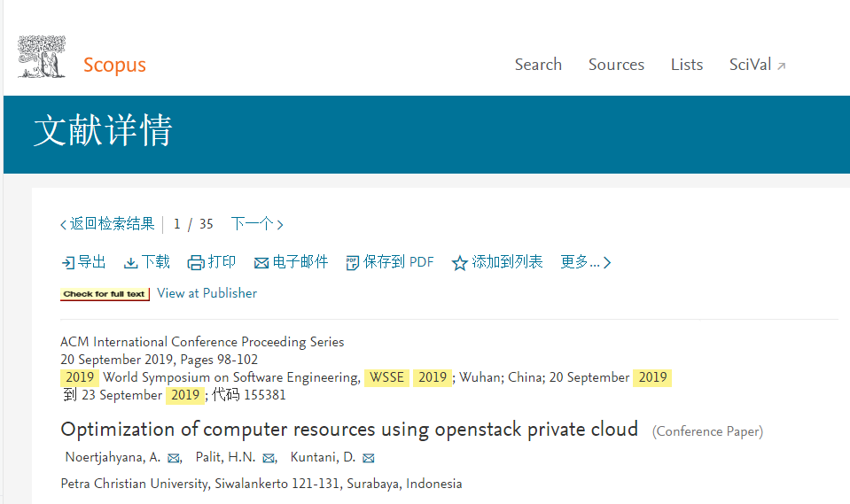
Task: Click the 电子邮件 email label
Action: coord(300,262)
